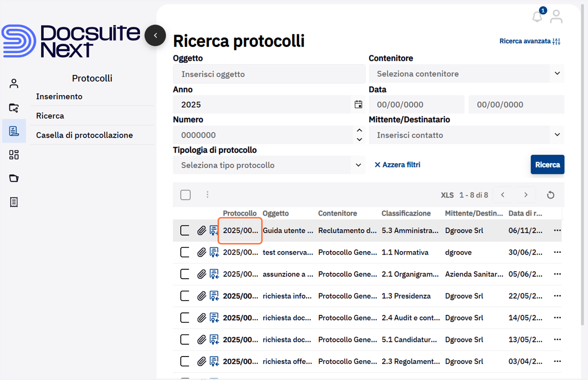Image resolution: width=588 pixels, height=380 pixels.
Task: Collapse the sidebar with the chevron button
Action: 155,35
